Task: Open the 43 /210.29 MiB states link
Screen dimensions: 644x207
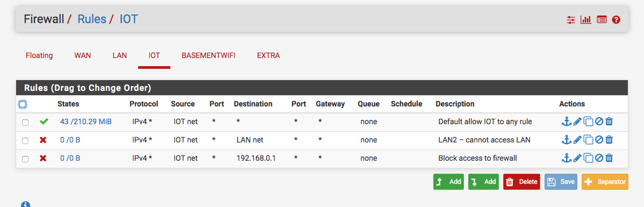Action: coord(86,122)
